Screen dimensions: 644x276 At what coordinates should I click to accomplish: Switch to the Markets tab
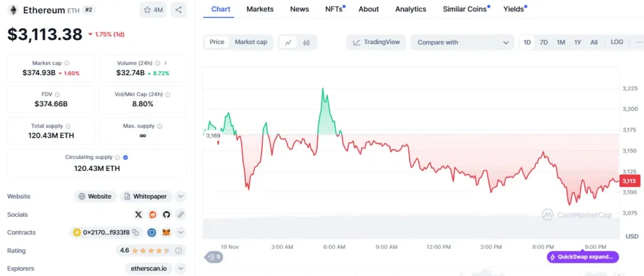260,9
